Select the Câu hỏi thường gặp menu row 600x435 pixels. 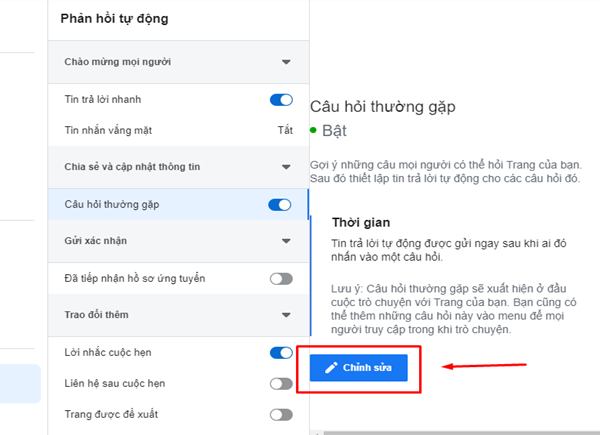(x=178, y=205)
